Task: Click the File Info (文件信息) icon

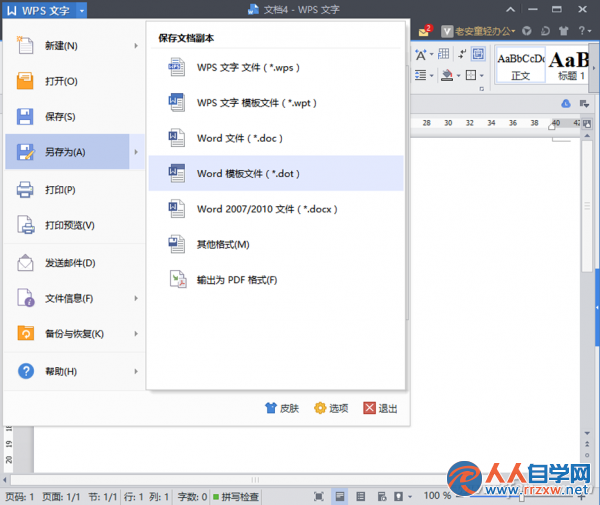Action: 26,298
